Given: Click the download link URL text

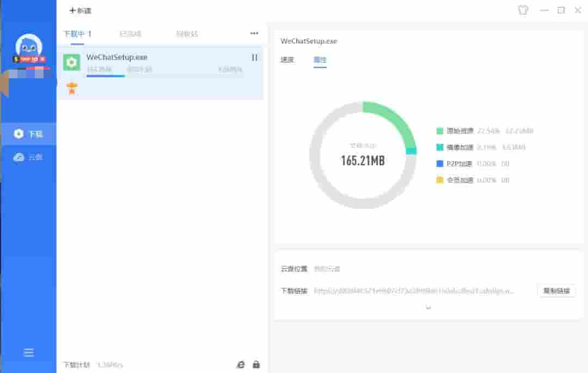Looking at the screenshot, I should coord(414,290).
